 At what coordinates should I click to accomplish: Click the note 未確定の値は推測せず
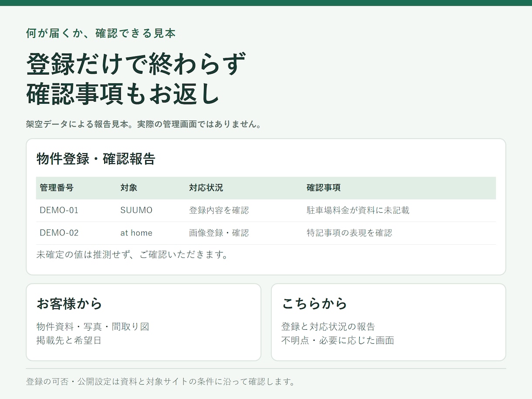tap(83, 255)
